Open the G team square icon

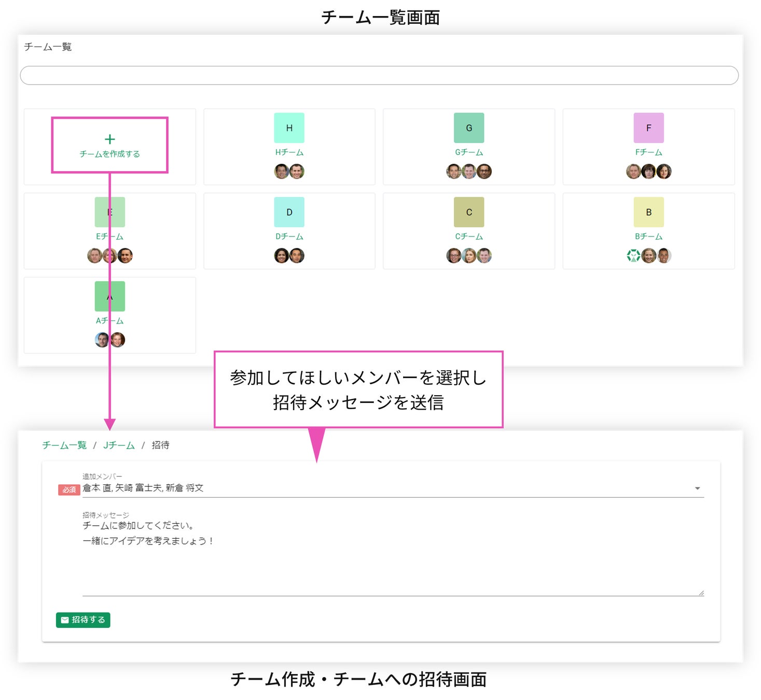click(x=468, y=128)
